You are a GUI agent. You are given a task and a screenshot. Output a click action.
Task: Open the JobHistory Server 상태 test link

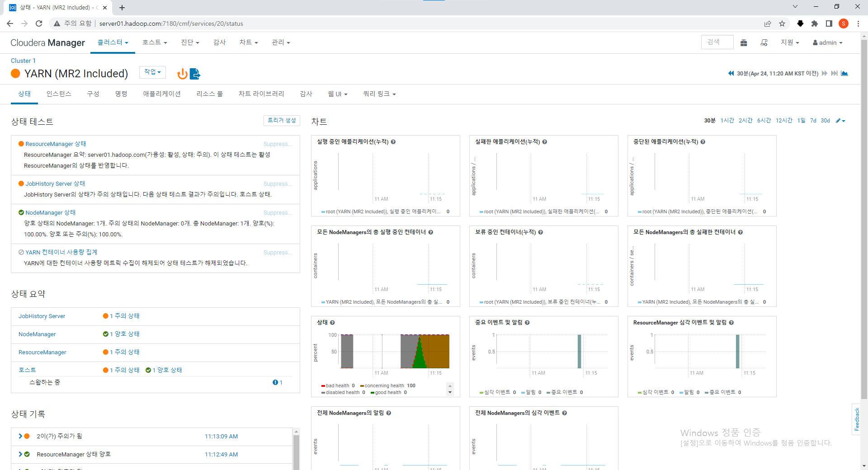(x=55, y=183)
